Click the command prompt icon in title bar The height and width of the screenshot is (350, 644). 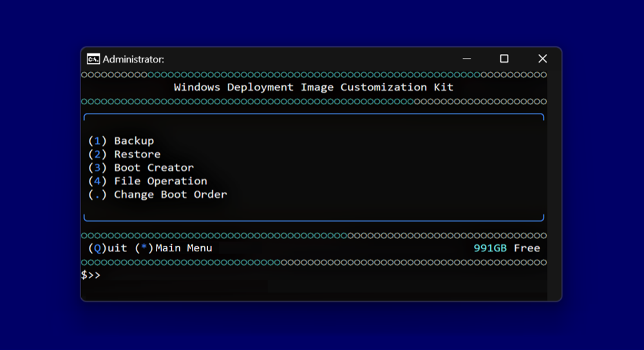coord(93,59)
